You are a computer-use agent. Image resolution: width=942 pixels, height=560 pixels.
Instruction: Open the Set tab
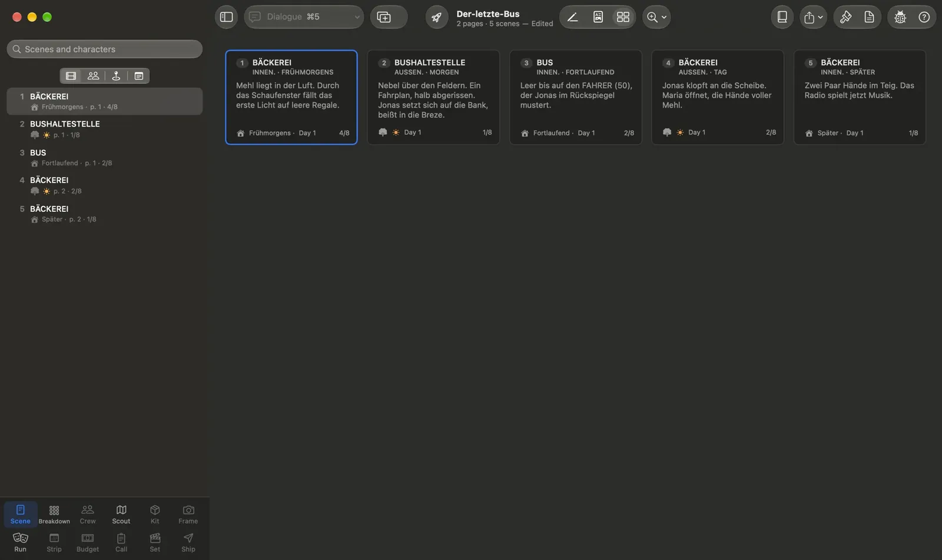pyautogui.click(x=155, y=542)
